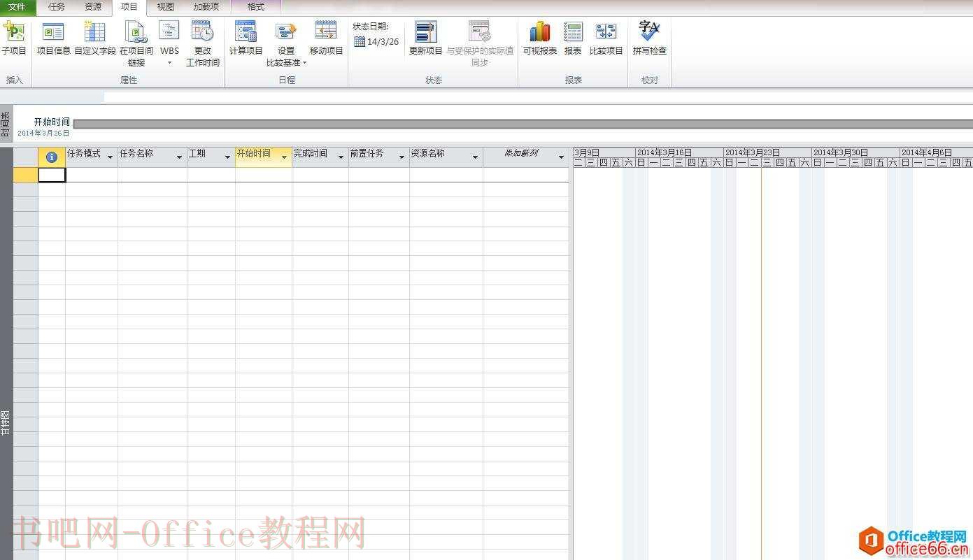Switch to the 任务 ribbon tab
This screenshot has width=973, height=560.
57,7
